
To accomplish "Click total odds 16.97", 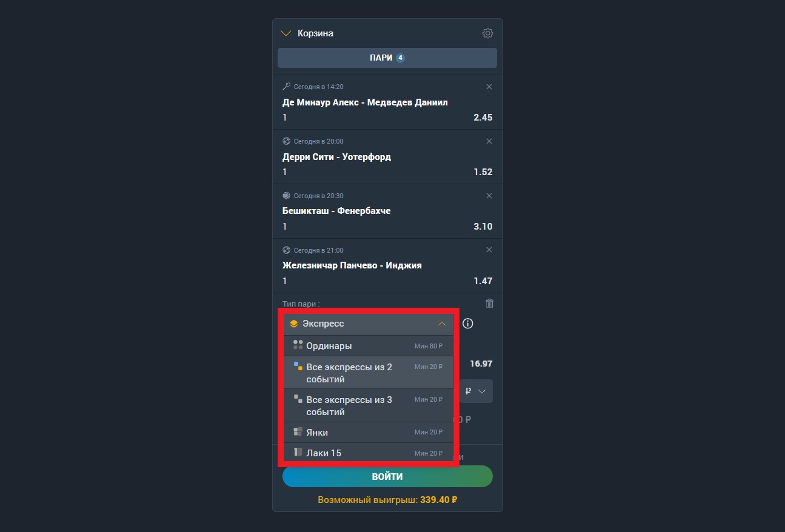I will [x=481, y=364].
